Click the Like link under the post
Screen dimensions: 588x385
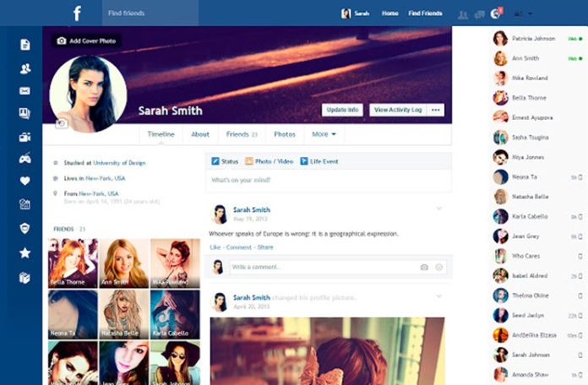(215, 247)
